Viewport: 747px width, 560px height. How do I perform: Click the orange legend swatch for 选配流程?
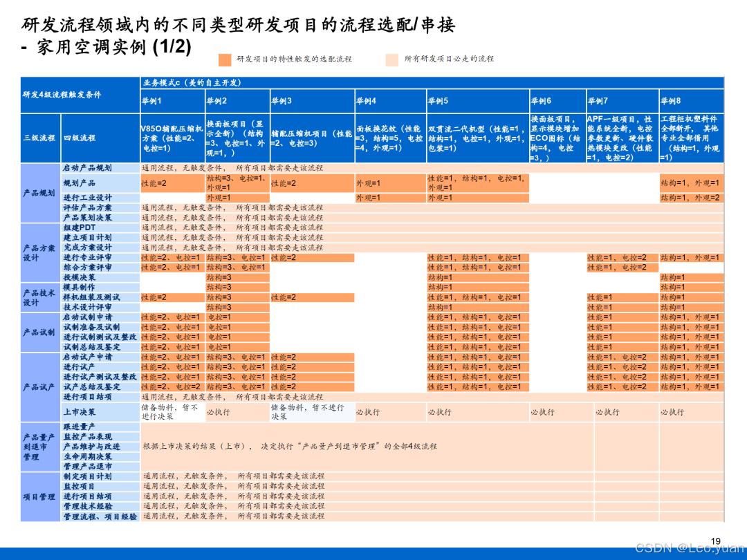click(225, 59)
